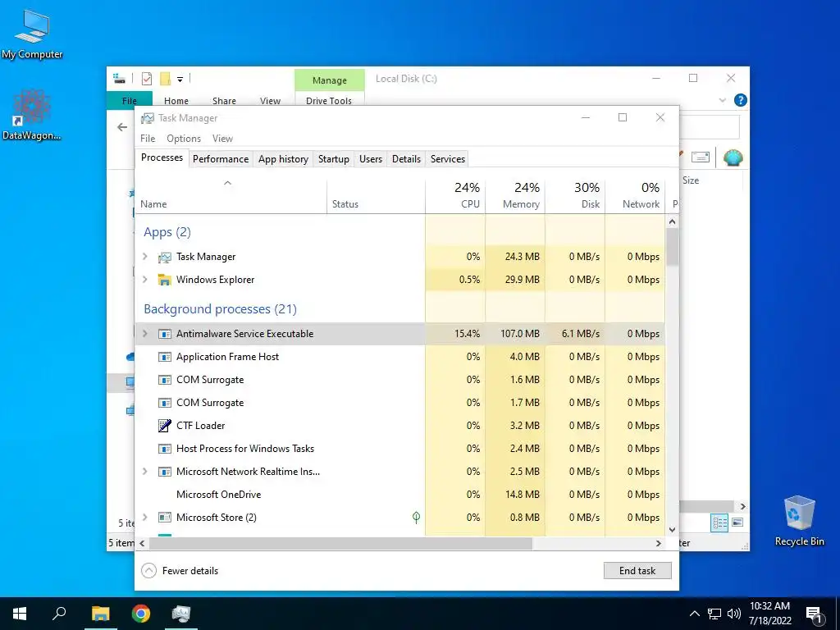Switch Explorer to large icons view
The image size is (840, 630).
(x=737, y=523)
